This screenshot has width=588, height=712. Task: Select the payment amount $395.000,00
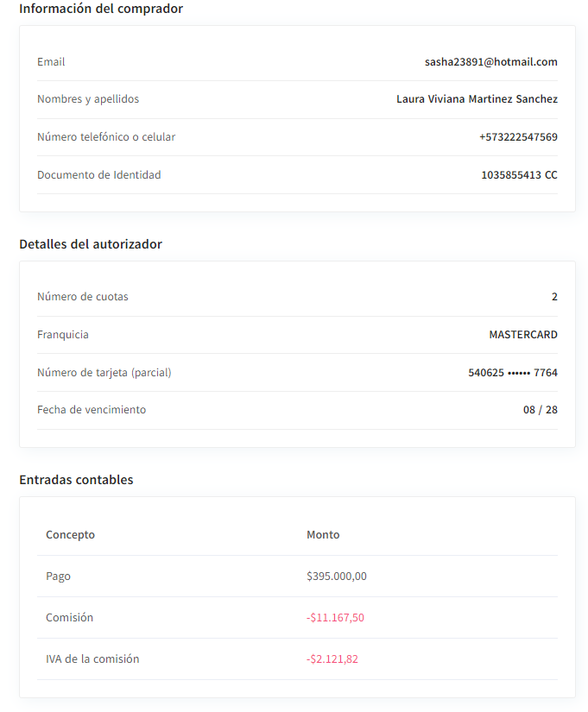coord(337,577)
